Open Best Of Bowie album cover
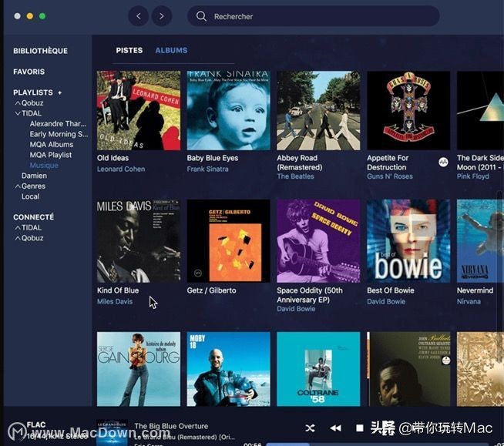The width and height of the screenshot is (504, 446). tap(408, 241)
